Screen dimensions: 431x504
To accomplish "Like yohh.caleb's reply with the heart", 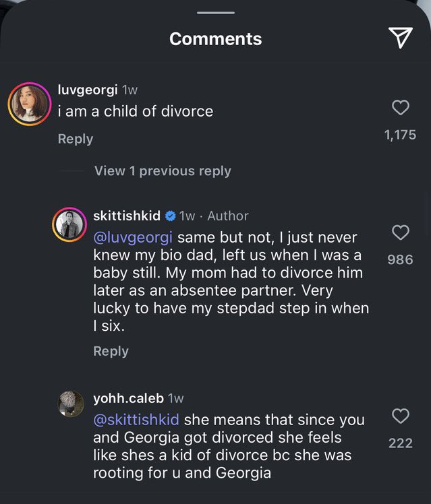I will 401,416.
